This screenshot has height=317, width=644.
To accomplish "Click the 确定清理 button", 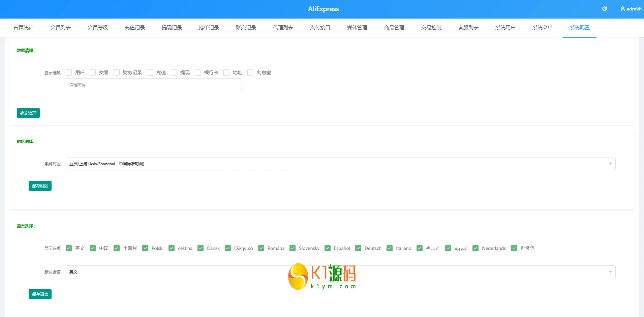I will [x=28, y=113].
